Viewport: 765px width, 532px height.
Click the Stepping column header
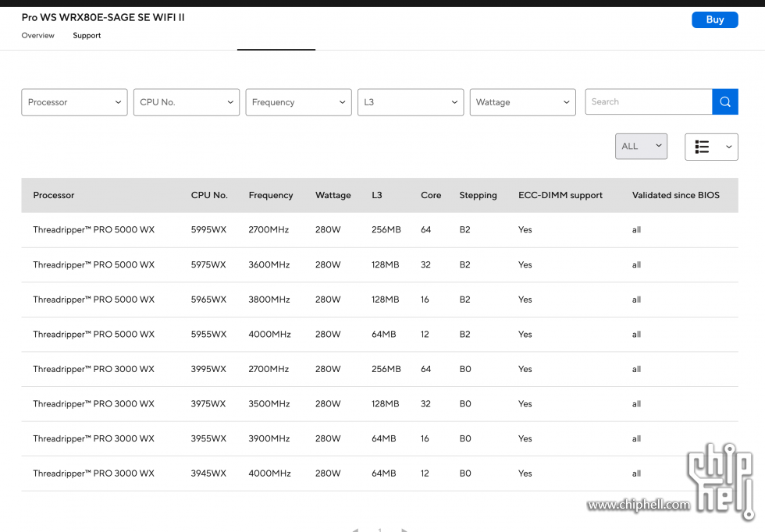point(478,195)
